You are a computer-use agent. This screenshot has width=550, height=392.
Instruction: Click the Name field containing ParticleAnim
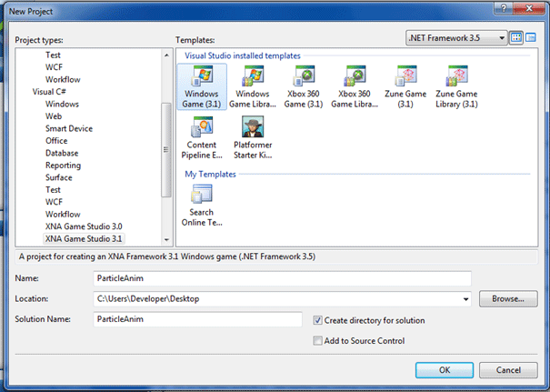282,278
